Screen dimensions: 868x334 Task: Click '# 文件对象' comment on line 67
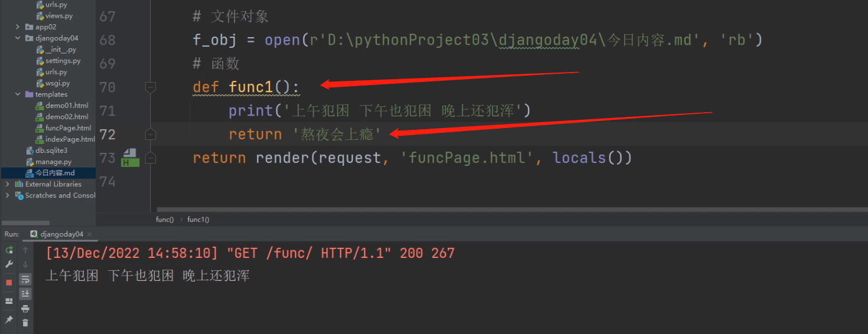coord(230,17)
